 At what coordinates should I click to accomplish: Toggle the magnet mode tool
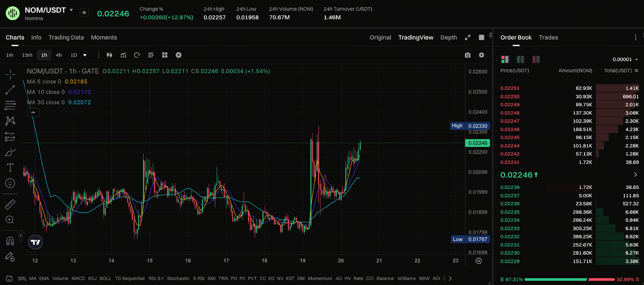[x=10, y=241]
